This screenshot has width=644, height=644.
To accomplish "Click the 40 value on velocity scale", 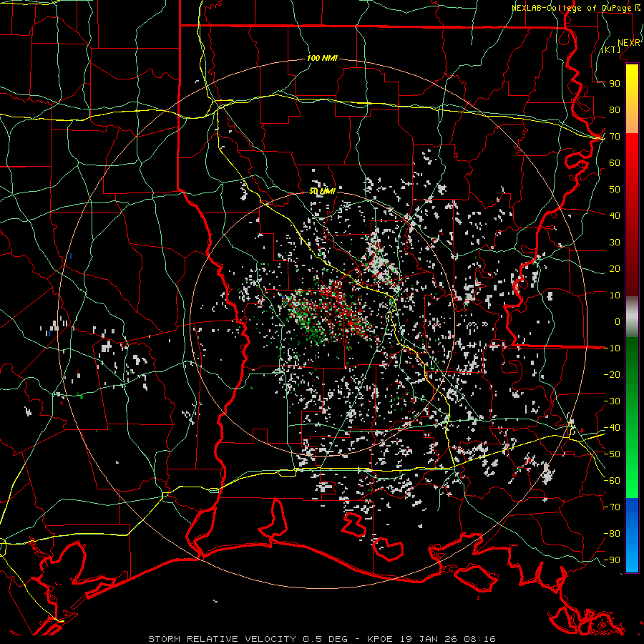I will pos(615,216).
